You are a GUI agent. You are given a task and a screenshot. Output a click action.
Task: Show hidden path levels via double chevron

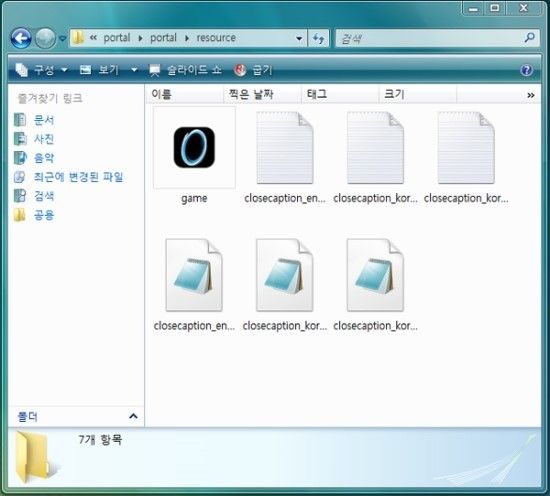pyautogui.click(x=93, y=38)
